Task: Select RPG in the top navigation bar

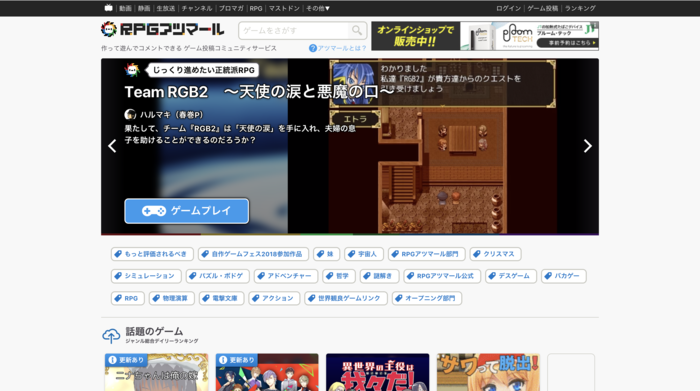Action: click(x=256, y=8)
